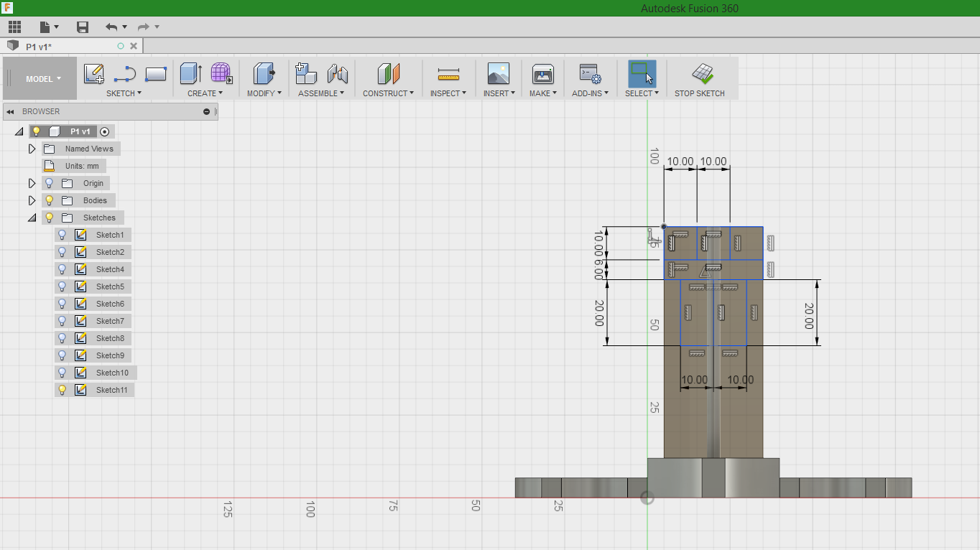Open the CONSTRUCT dropdown menu
The height and width of the screenshot is (550, 980).
[388, 93]
